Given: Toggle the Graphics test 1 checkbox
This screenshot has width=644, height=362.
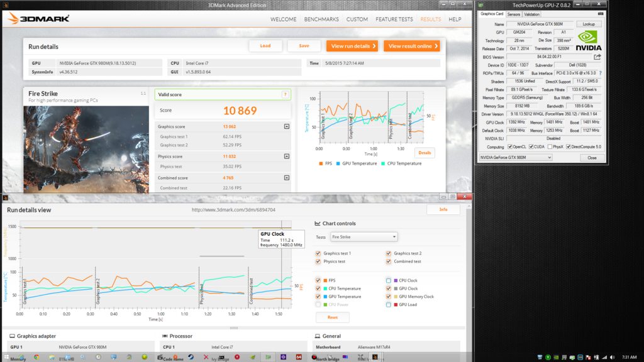Looking at the screenshot, I should pos(318,253).
